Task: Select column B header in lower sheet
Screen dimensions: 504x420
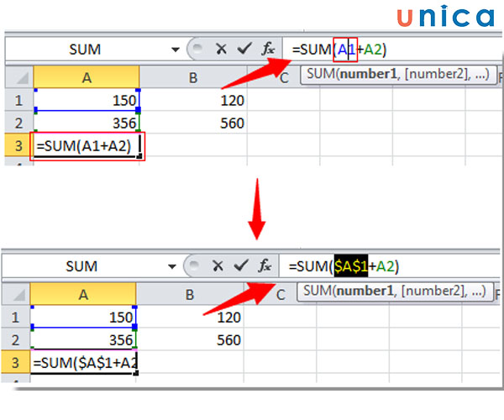Action: click(192, 294)
